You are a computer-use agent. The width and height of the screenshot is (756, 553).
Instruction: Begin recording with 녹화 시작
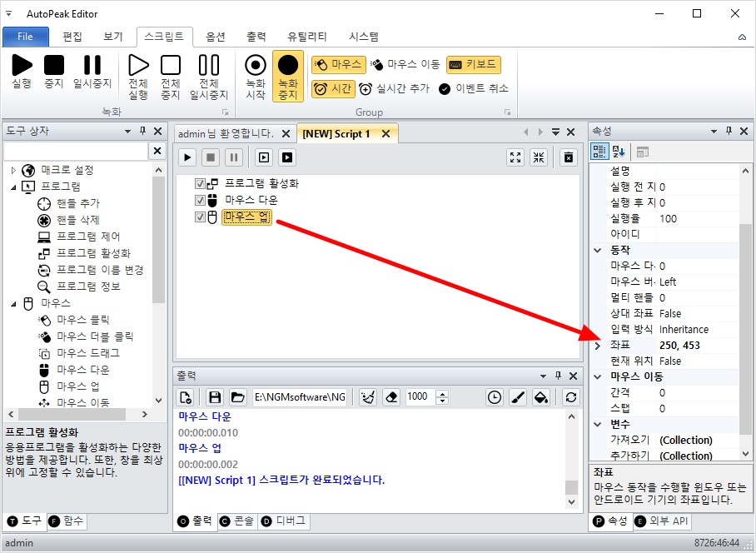pos(256,77)
